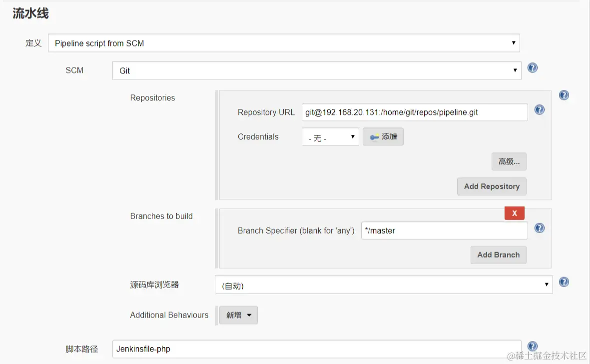590x364 pixels.
Task: Click the 脚本路径 label
Action: (81, 349)
